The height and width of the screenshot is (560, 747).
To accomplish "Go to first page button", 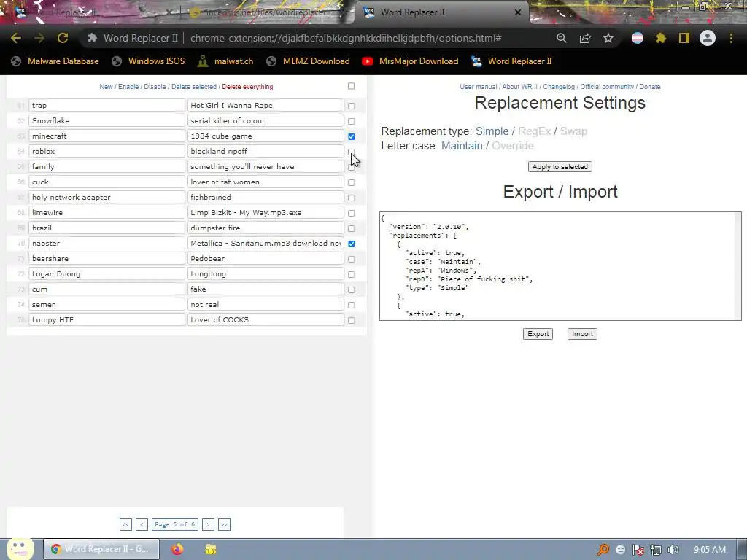I will [x=125, y=524].
